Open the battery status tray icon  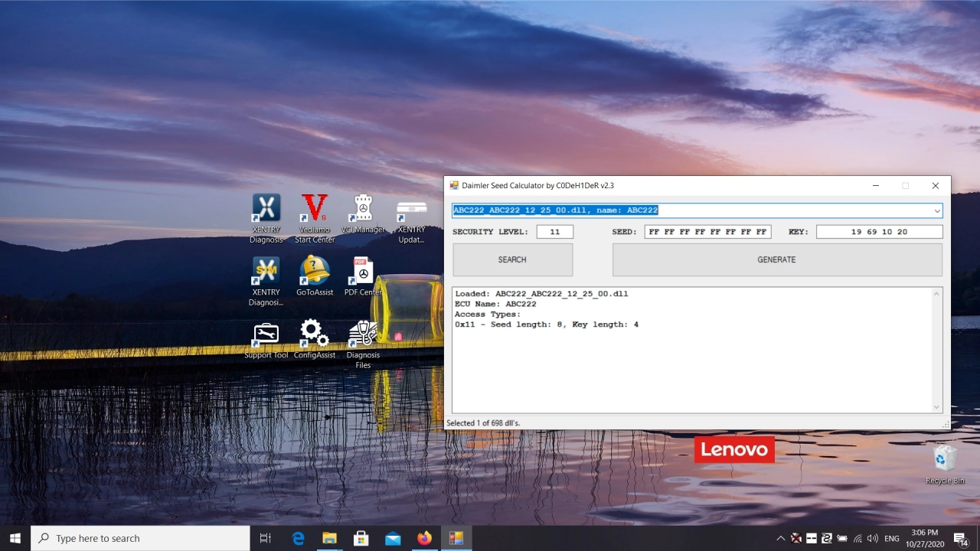pyautogui.click(x=842, y=539)
